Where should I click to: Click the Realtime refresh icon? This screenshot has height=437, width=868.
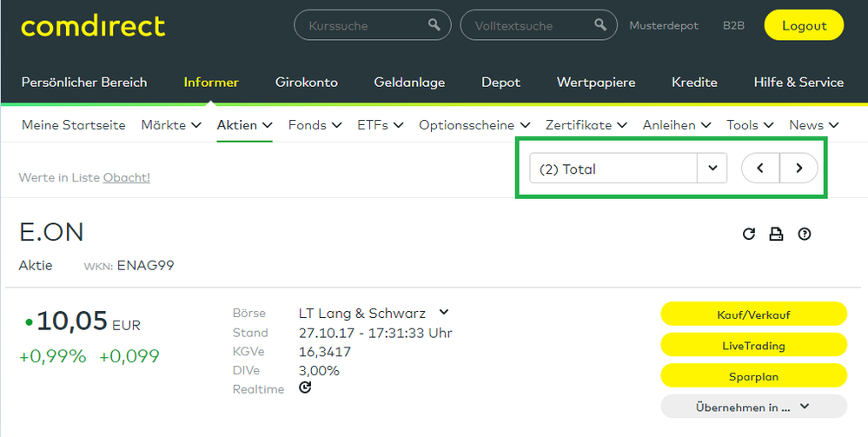pos(305,387)
